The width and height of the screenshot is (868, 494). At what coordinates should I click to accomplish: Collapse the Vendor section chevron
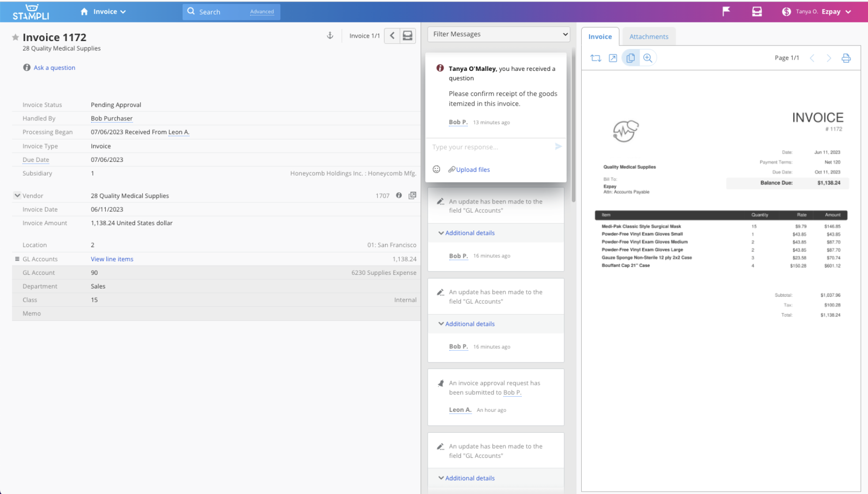tap(17, 196)
